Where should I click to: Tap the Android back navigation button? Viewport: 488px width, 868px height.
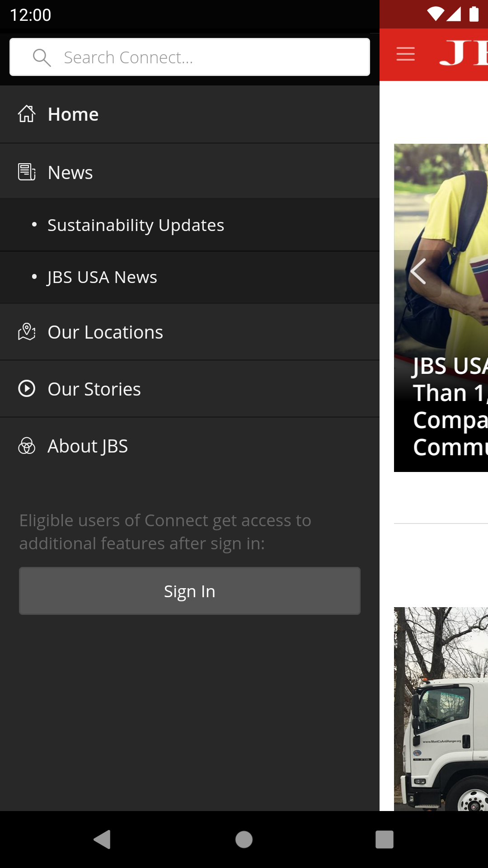(103, 840)
